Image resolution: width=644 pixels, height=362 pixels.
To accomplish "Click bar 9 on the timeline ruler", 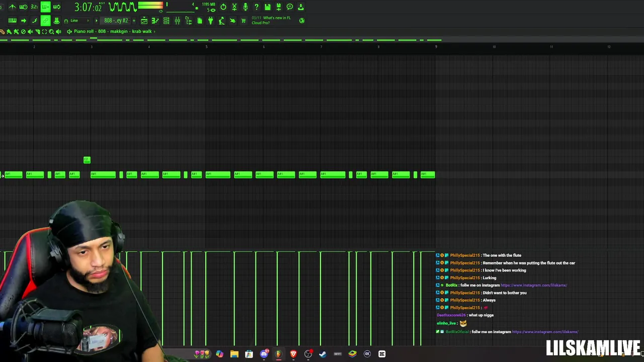I will point(436,47).
